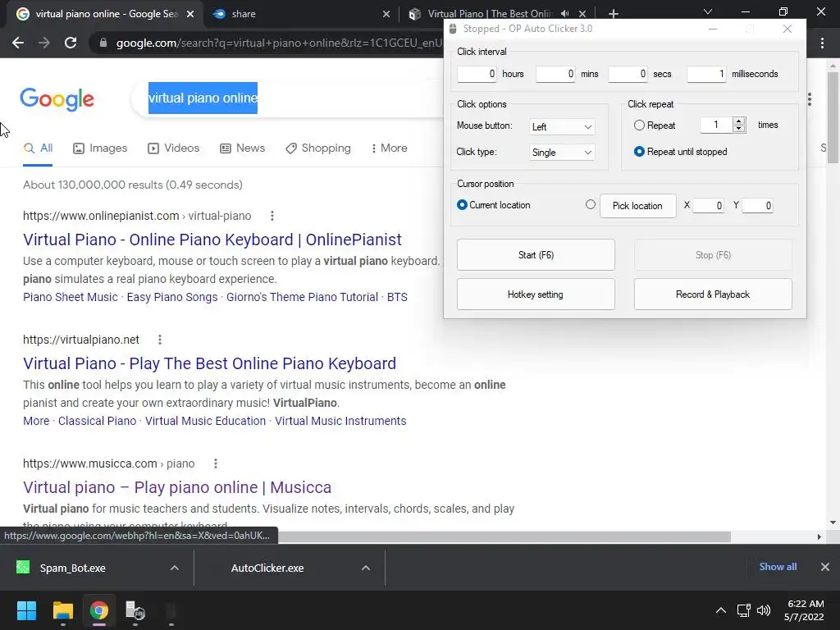Open a new Chrome tab
This screenshot has height=630, width=840.
614,14
